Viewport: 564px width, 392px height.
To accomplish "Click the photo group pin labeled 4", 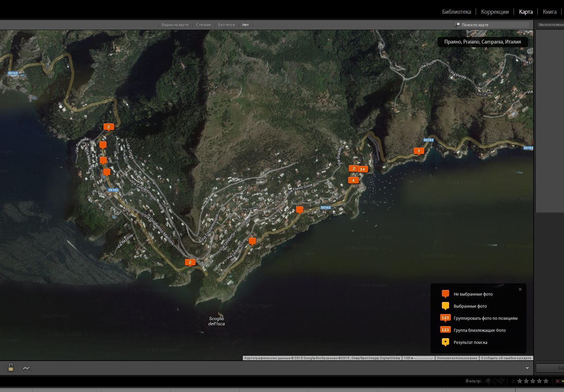I will (353, 181).
